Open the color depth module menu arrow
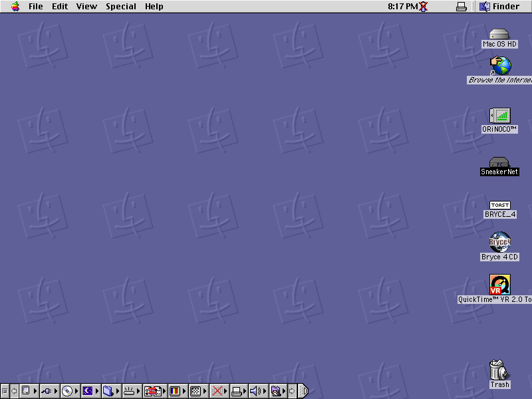 point(184,391)
